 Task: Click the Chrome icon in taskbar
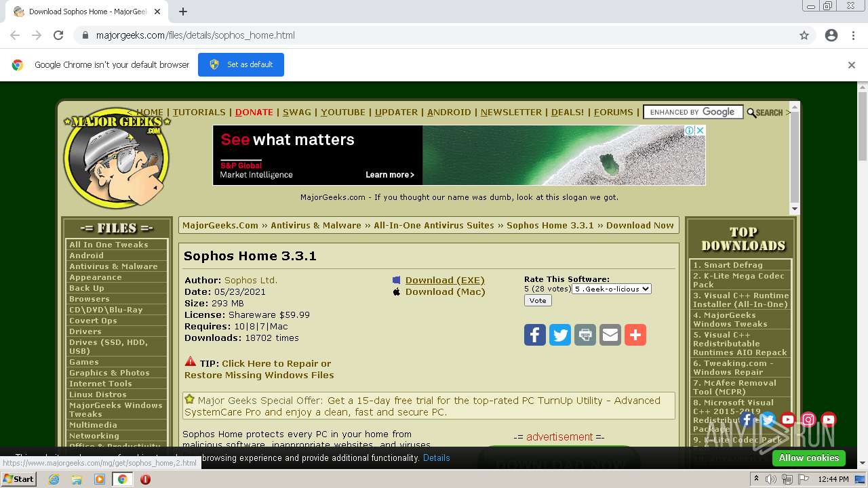pos(123,479)
